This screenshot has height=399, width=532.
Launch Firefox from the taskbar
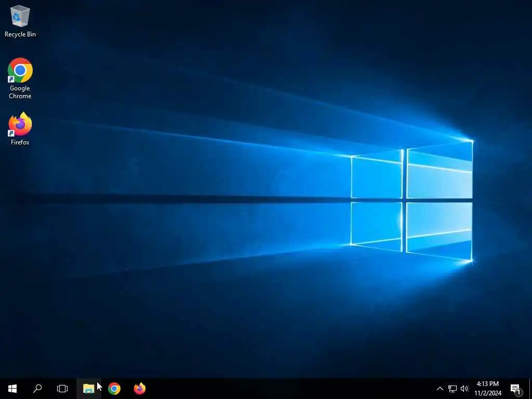tap(139, 389)
